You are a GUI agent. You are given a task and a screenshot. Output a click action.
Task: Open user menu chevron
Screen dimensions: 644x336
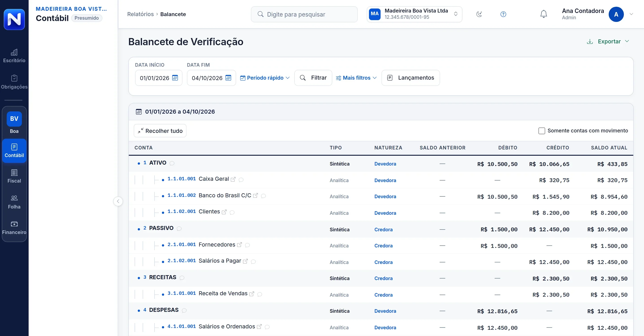pos(631,14)
